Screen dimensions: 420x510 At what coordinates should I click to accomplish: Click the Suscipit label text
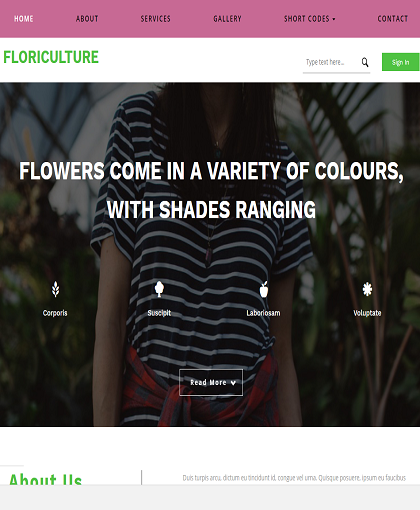(x=159, y=313)
